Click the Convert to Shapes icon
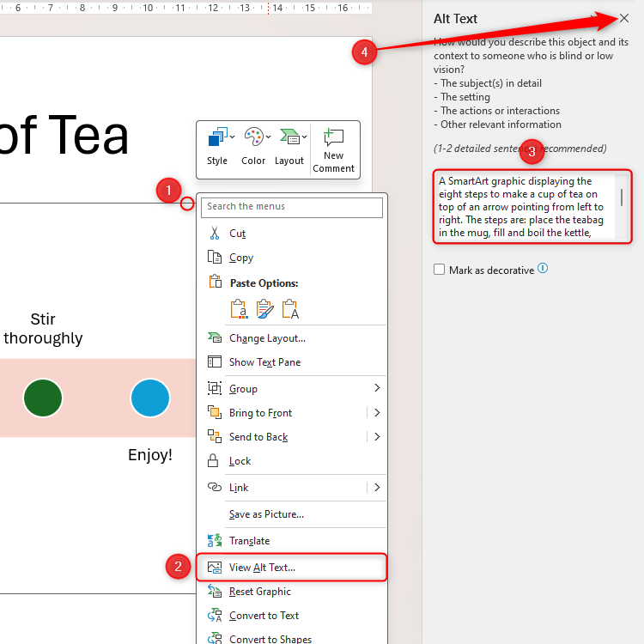 point(215,638)
